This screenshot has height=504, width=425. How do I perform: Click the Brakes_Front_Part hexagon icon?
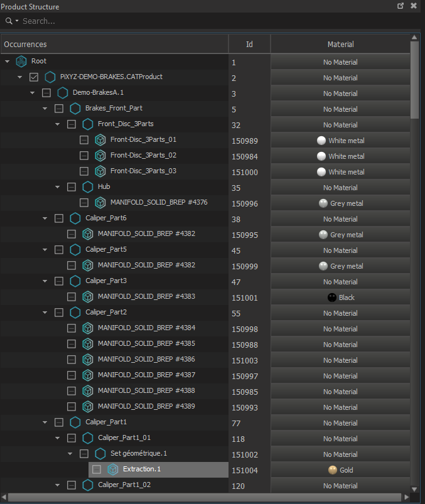(75, 109)
